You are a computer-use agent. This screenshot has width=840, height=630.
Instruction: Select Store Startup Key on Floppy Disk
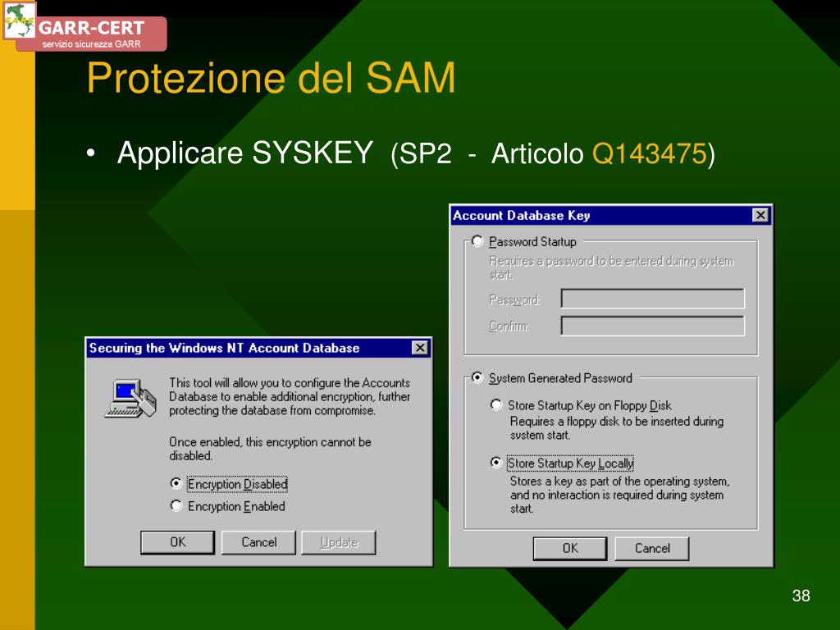pyautogui.click(x=496, y=405)
